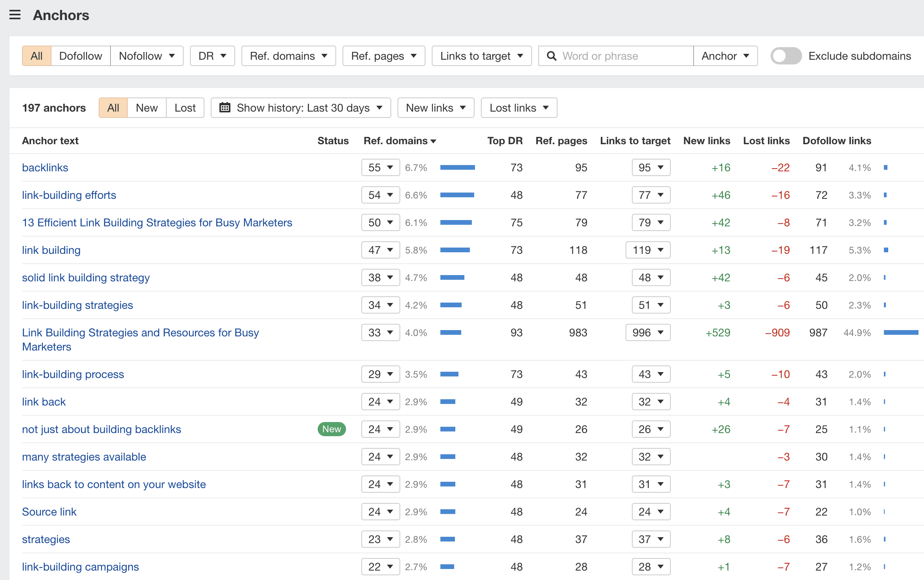Expand ref. domains 33 for Link Building Strategies and Resources
924x580 pixels.
[381, 332]
